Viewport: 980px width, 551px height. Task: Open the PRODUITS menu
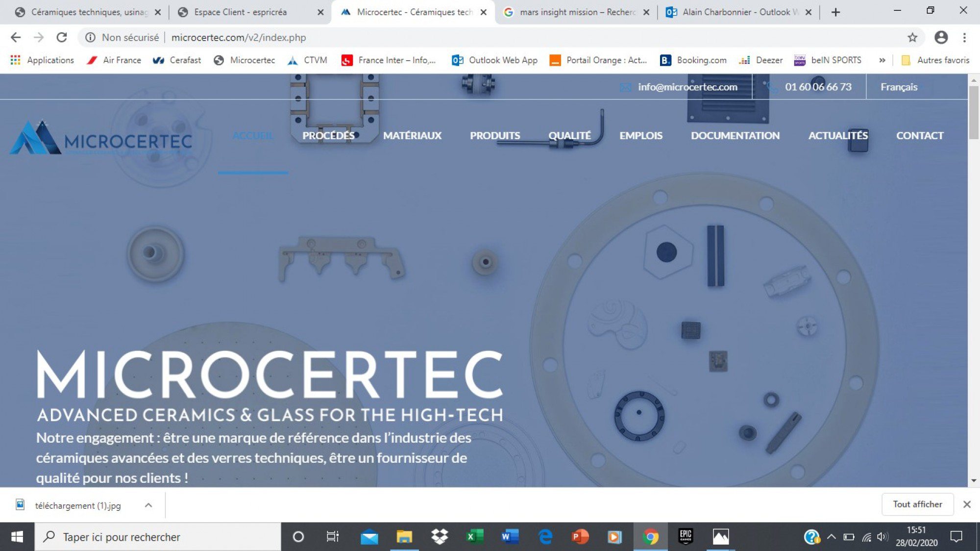tap(495, 136)
